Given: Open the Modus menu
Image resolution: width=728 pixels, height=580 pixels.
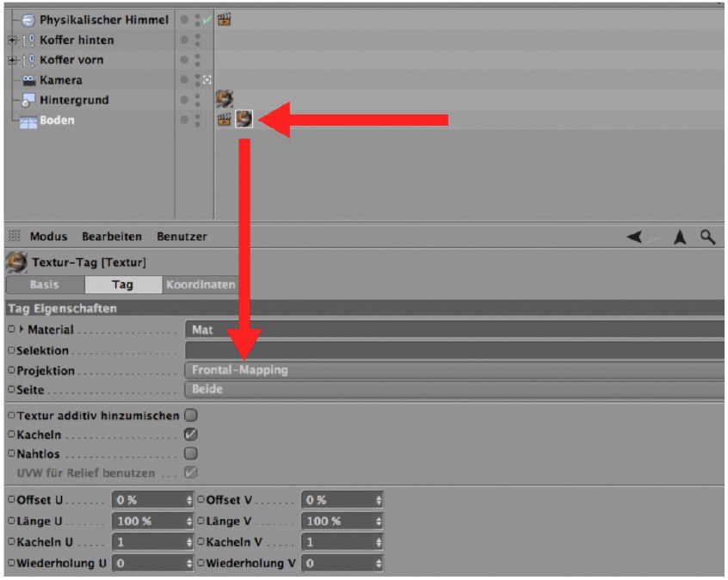Looking at the screenshot, I should click(x=49, y=237).
